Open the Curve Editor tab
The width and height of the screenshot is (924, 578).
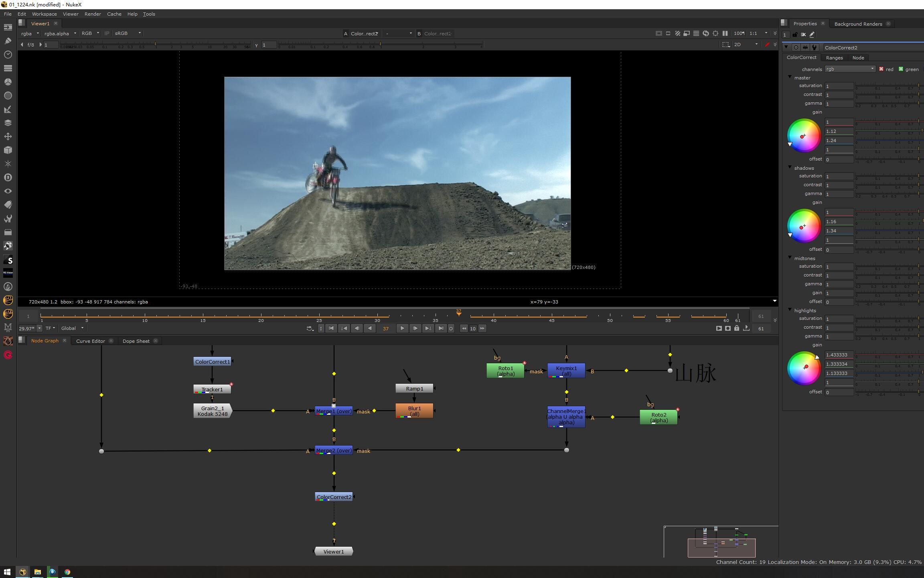click(91, 340)
